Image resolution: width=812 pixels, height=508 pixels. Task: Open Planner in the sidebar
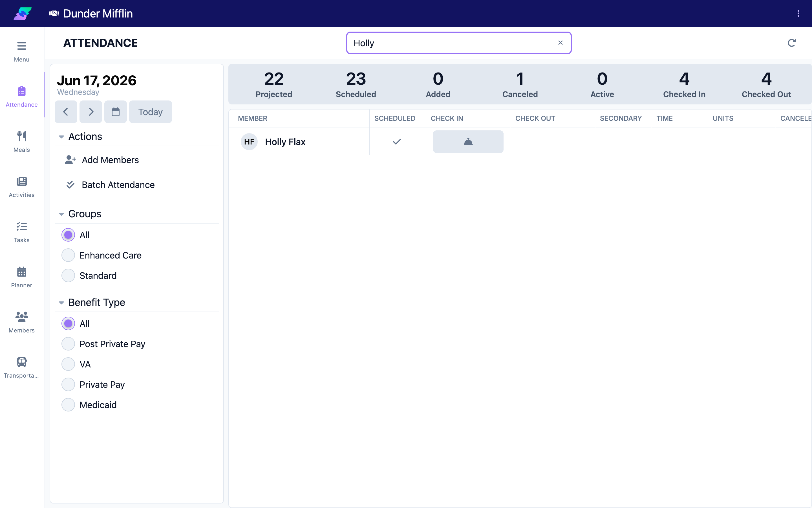click(x=21, y=277)
